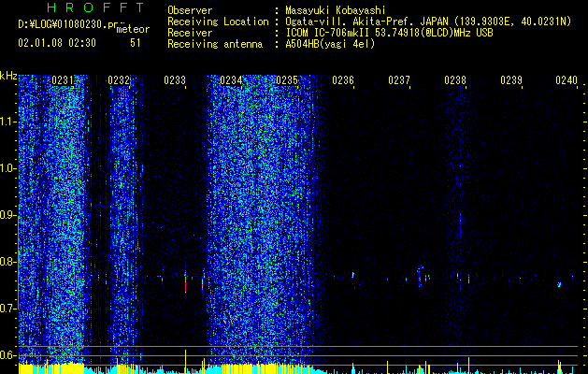Click the 1.0 kHz axis label
The image size is (588, 374).
coord(7,168)
